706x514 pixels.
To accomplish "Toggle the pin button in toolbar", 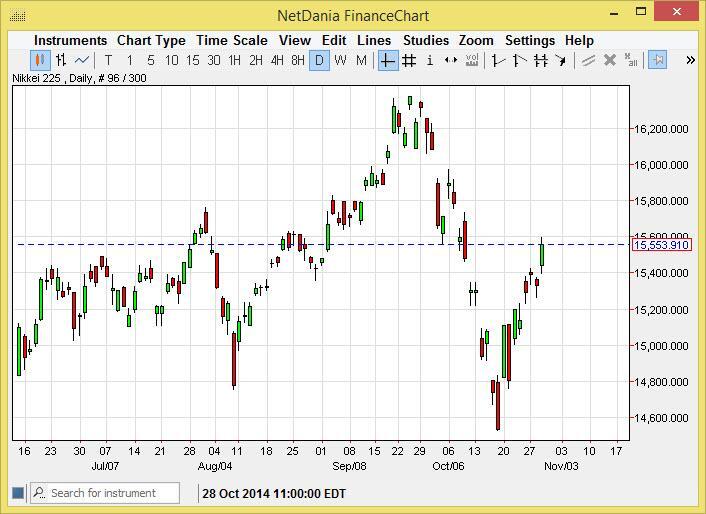I will pyautogui.click(x=658, y=60).
